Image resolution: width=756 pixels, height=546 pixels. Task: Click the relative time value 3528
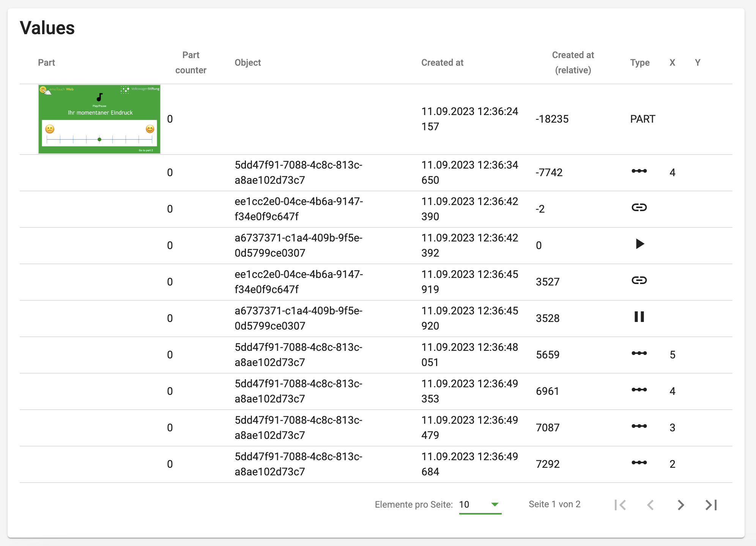point(548,319)
